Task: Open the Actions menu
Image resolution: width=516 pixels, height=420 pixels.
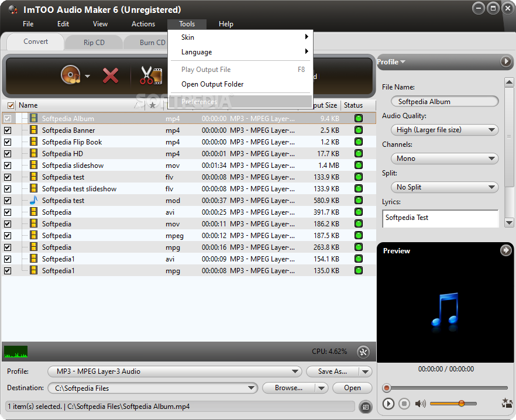Action: pyautogui.click(x=143, y=24)
